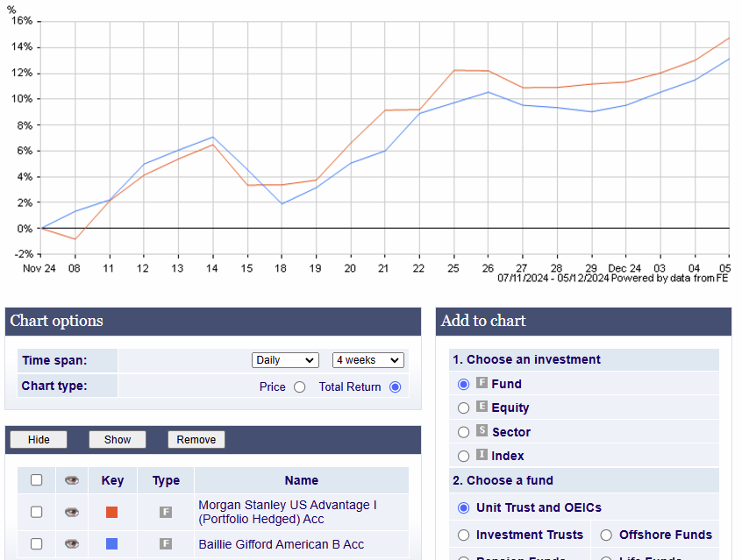
Task: Tick the select-all checkbox in table header
Action: pyautogui.click(x=37, y=480)
